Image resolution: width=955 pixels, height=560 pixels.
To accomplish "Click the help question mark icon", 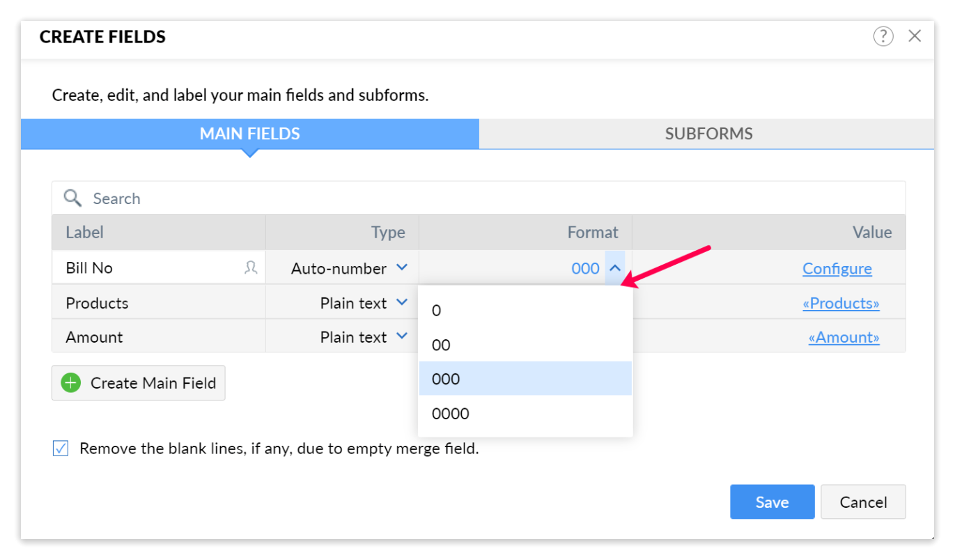I will 883,36.
